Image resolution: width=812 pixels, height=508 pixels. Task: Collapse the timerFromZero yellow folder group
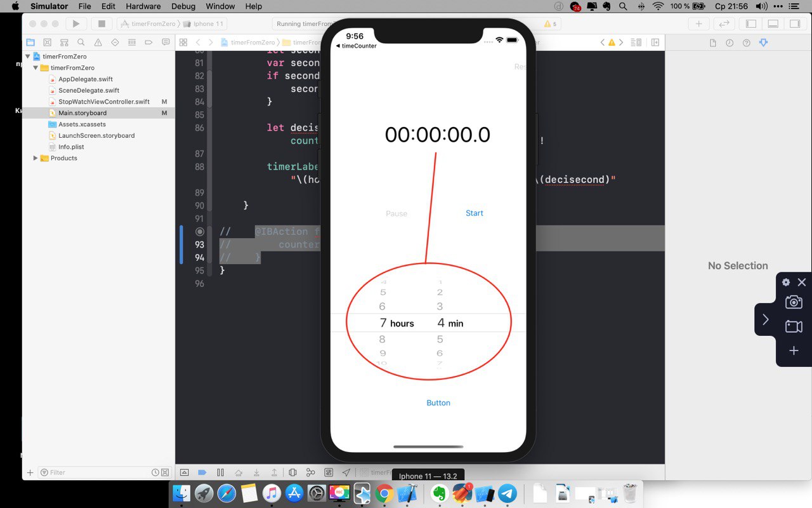click(36, 68)
